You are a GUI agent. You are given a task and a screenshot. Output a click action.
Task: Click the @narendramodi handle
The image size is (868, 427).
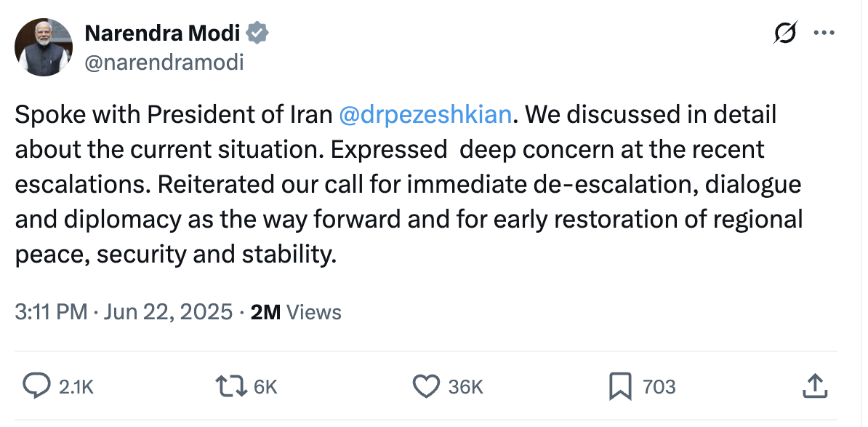164,63
